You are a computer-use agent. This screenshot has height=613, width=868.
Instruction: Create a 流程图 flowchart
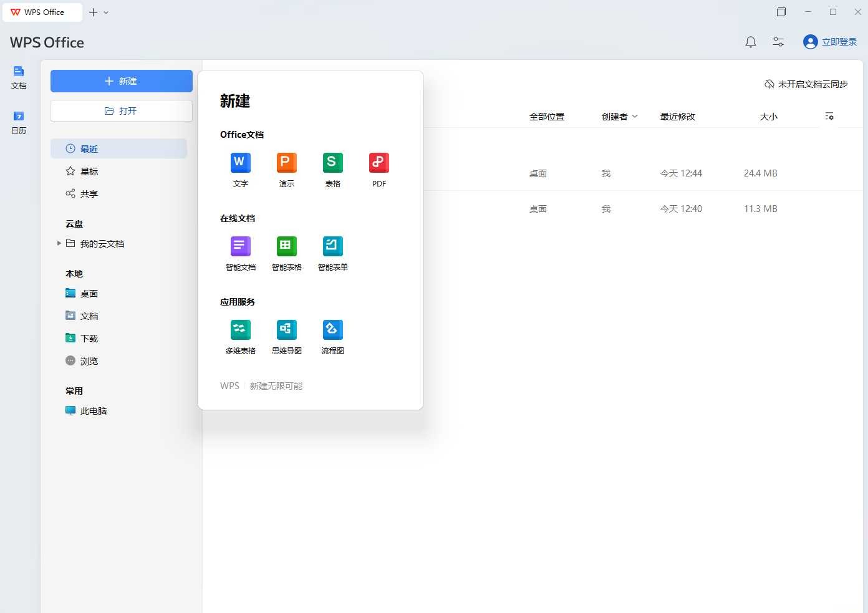pyautogui.click(x=333, y=337)
